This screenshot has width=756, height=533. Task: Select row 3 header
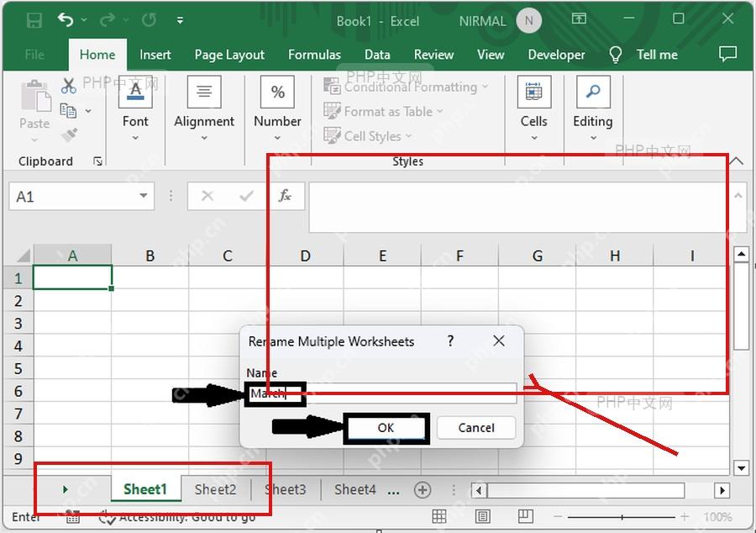pos(18,323)
